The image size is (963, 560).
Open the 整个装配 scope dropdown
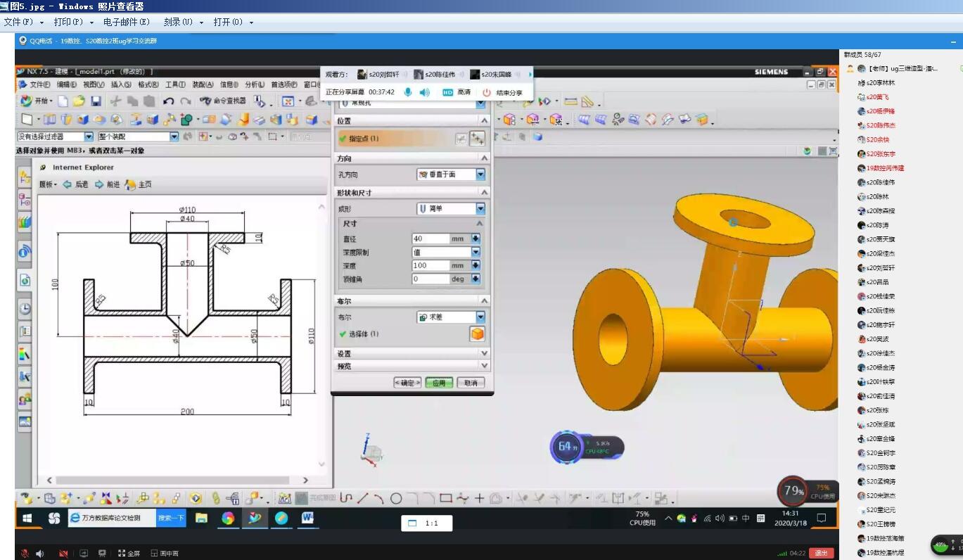(x=139, y=136)
